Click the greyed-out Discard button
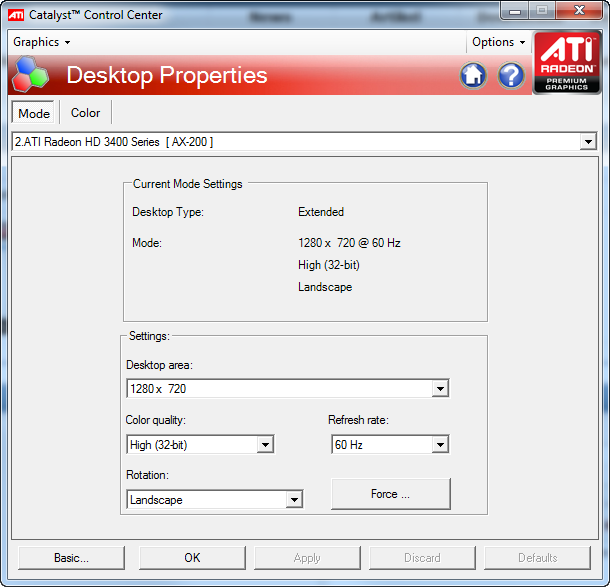 point(422,558)
